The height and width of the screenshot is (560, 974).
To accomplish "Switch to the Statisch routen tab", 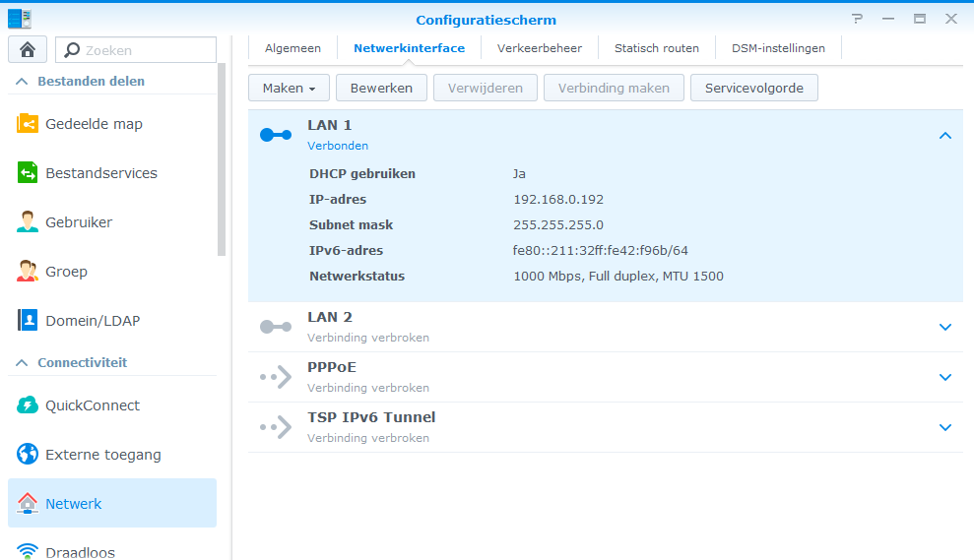I will click(656, 48).
